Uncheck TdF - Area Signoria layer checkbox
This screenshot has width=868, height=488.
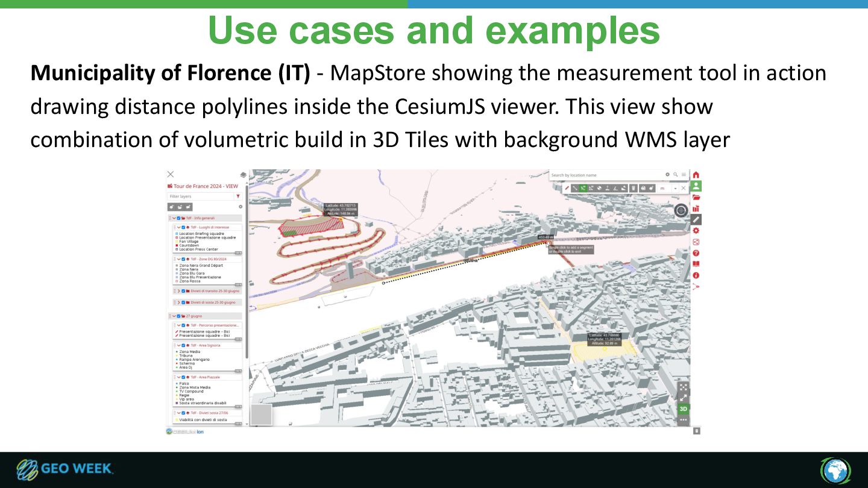point(183,345)
